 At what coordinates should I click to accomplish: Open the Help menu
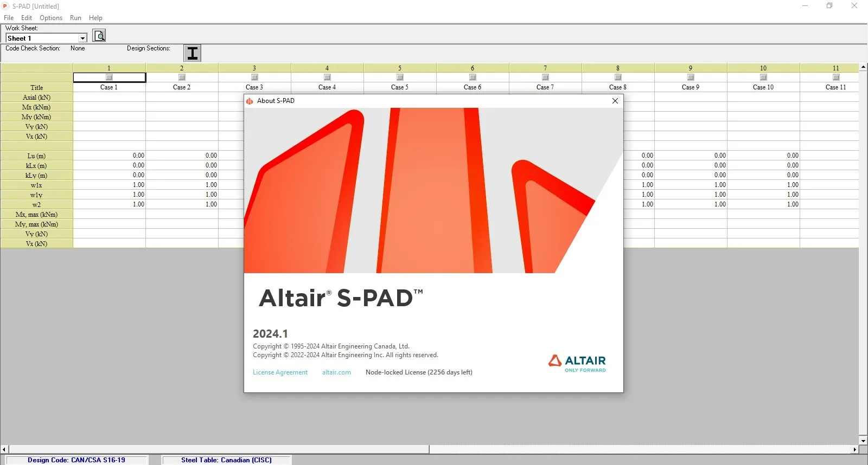click(95, 18)
